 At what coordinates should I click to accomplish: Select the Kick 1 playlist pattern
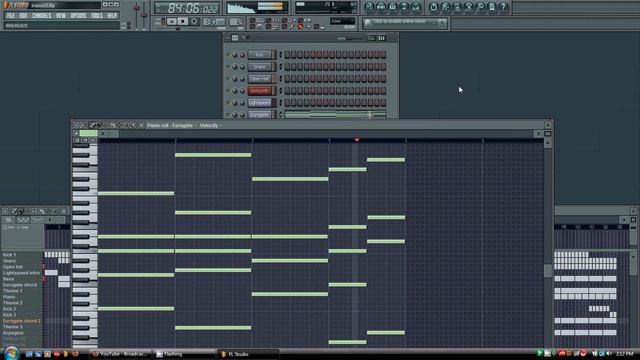pos(9,255)
